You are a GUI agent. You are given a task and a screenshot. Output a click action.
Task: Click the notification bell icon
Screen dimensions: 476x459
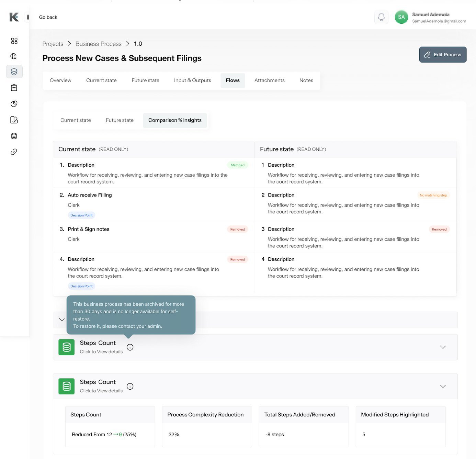(381, 17)
